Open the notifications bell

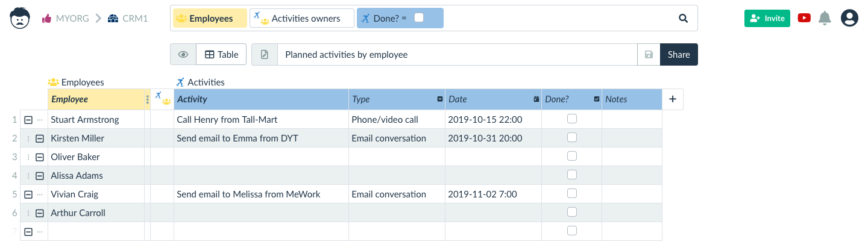(825, 19)
